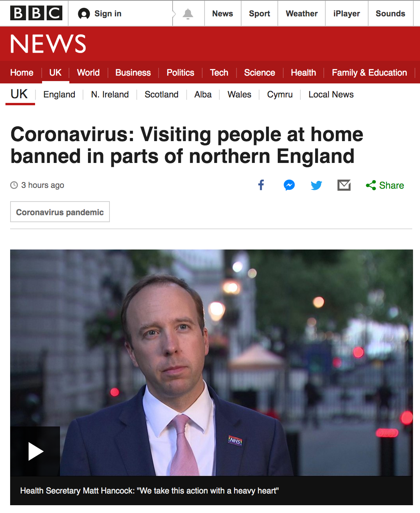Select Scotland in the UK sub-navigation

click(x=162, y=94)
